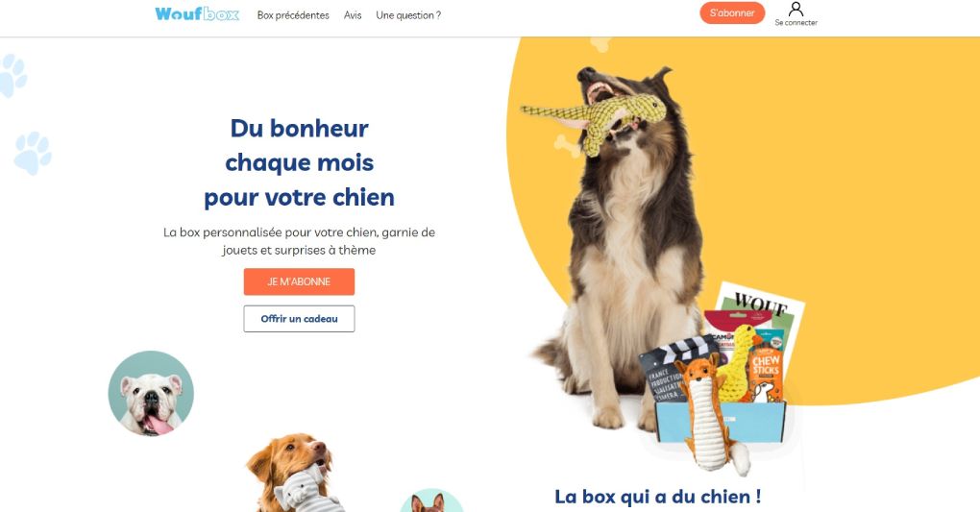Click the JE M'ABONNE button
980x512 pixels.
[299, 281]
